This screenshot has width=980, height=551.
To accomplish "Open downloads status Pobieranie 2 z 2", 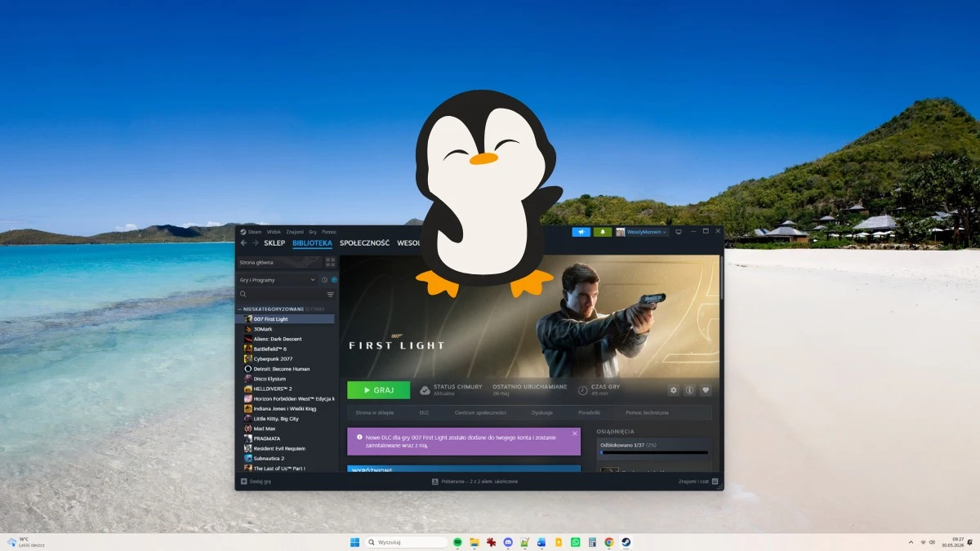I will [x=474, y=482].
